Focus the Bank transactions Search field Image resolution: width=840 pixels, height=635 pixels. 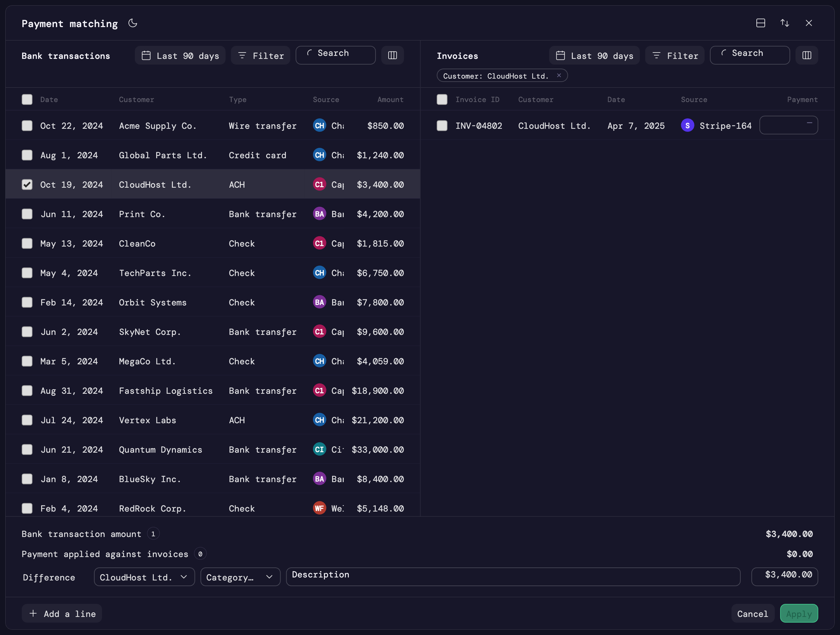pos(336,56)
